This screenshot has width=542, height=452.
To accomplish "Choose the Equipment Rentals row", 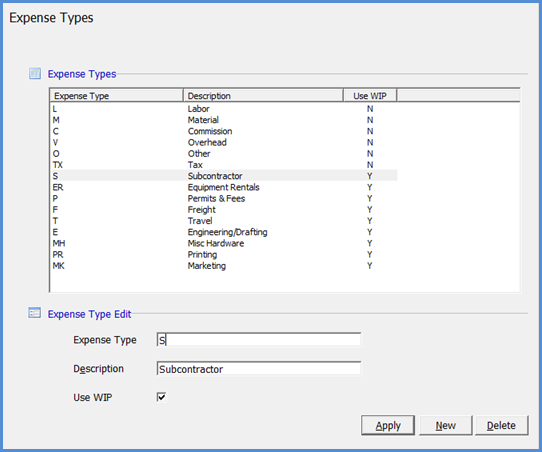I will 224,187.
